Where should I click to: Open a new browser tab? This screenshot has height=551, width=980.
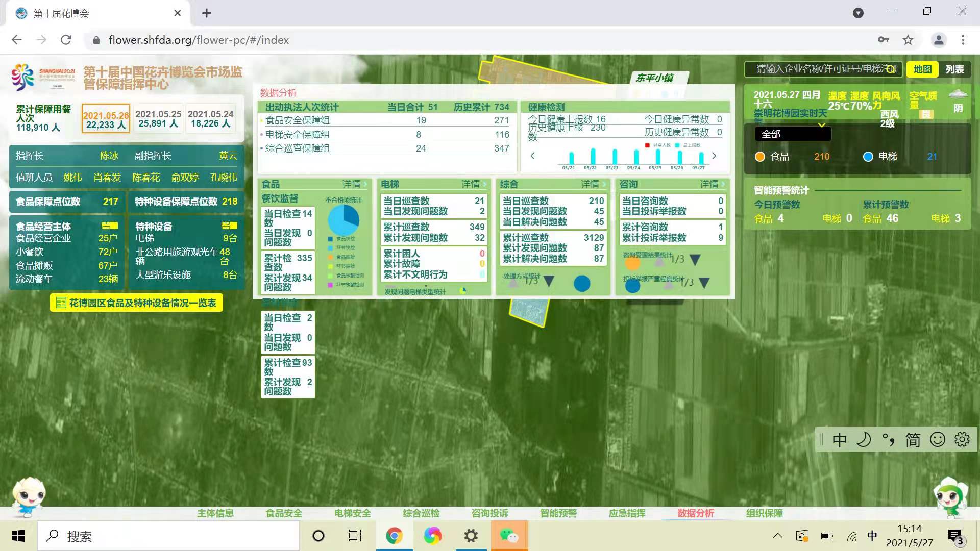(207, 13)
